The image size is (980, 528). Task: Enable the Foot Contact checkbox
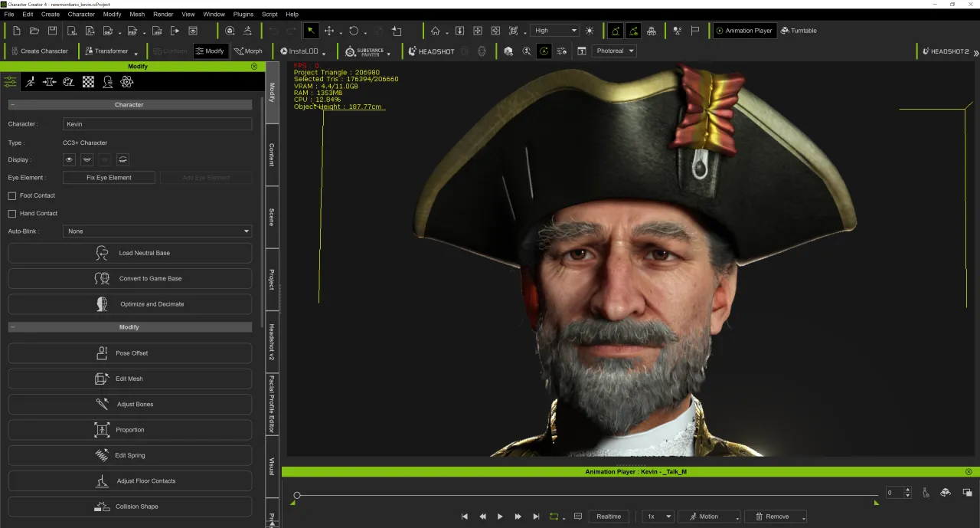(x=11, y=195)
